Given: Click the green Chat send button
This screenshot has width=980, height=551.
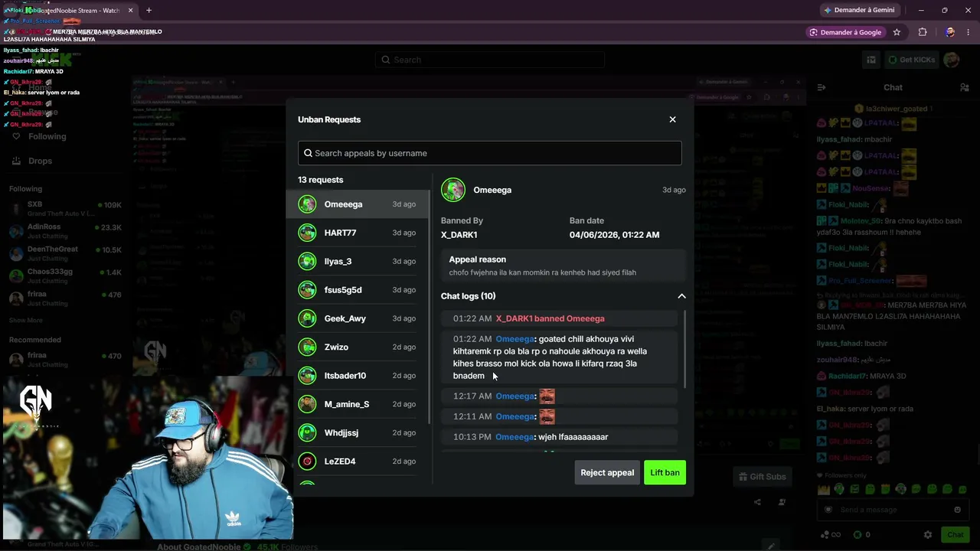Looking at the screenshot, I should click(x=955, y=535).
